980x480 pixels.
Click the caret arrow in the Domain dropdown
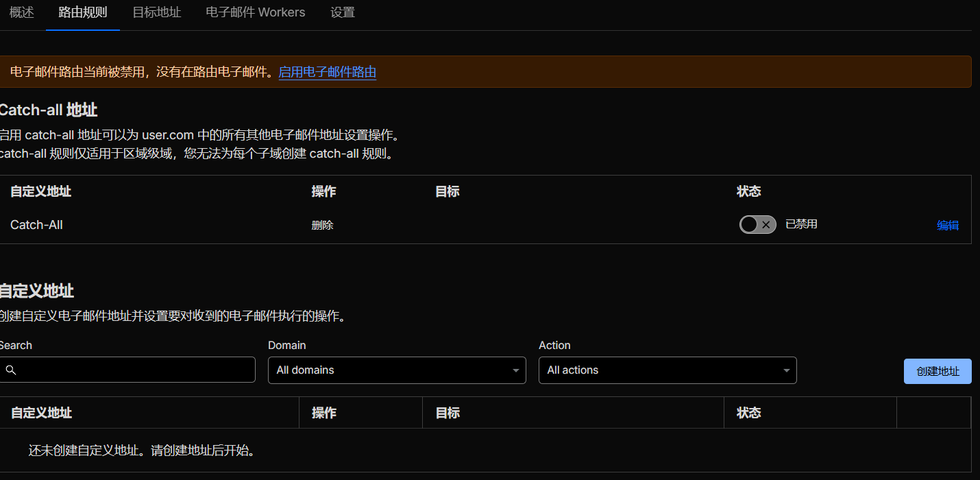(x=515, y=371)
